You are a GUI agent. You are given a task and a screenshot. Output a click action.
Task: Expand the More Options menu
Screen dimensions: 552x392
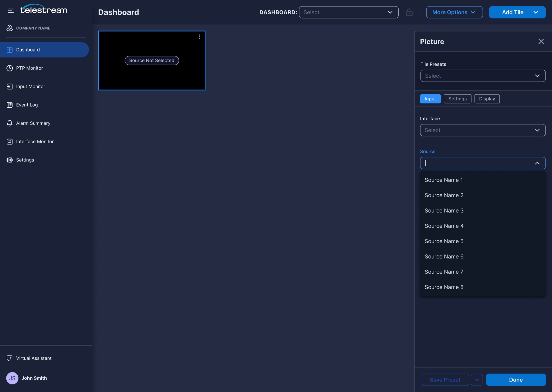[x=454, y=12]
